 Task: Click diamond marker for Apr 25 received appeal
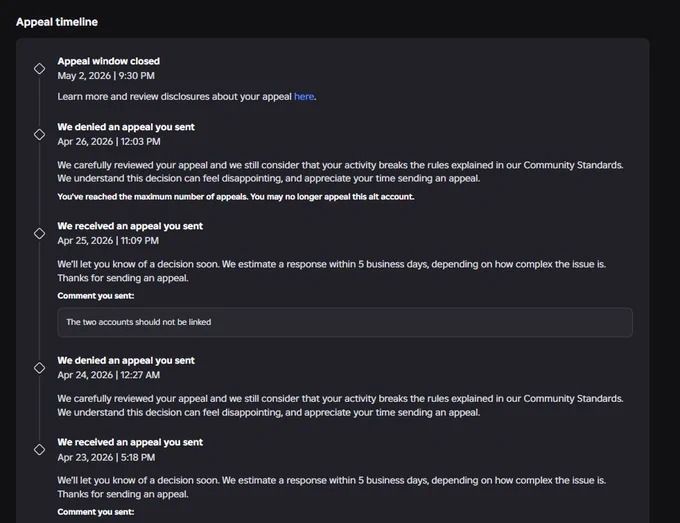(x=39, y=233)
